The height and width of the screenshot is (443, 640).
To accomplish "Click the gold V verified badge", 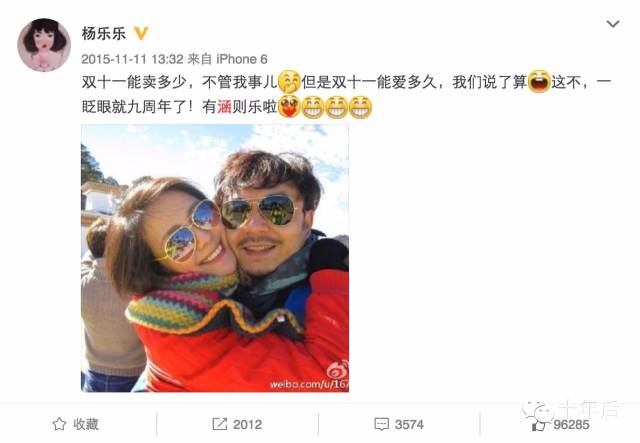I will point(141,33).
